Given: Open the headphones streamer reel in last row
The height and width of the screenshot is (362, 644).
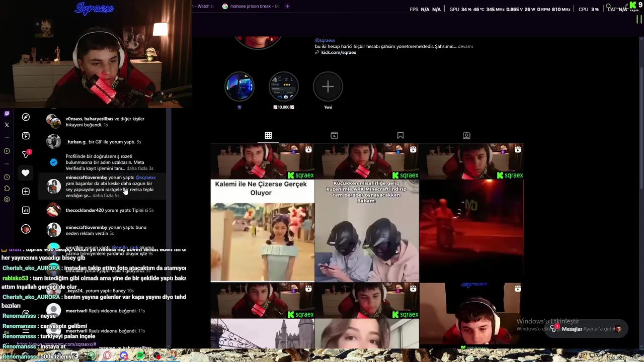Looking at the screenshot, I should coord(471,315).
